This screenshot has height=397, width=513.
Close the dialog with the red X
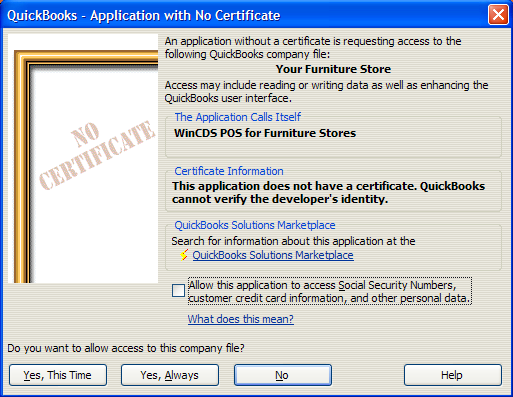coord(498,15)
